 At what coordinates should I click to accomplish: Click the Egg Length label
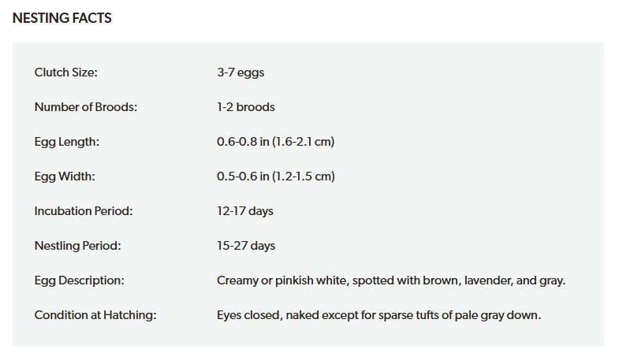tap(67, 142)
